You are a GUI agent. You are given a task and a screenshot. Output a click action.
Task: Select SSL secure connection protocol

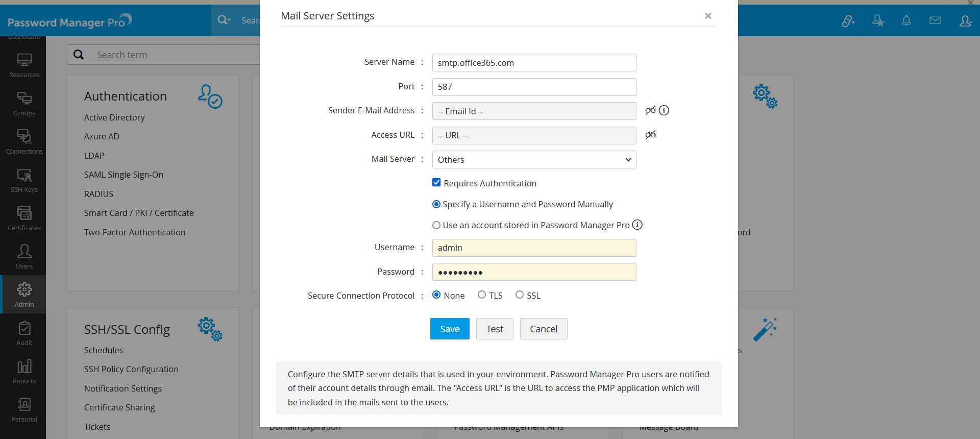[x=520, y=295]
